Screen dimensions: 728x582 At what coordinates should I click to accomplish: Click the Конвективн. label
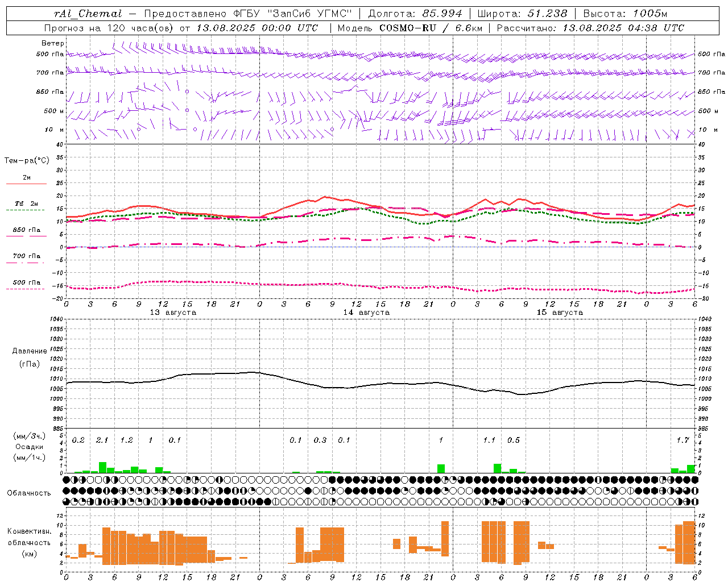30,531
